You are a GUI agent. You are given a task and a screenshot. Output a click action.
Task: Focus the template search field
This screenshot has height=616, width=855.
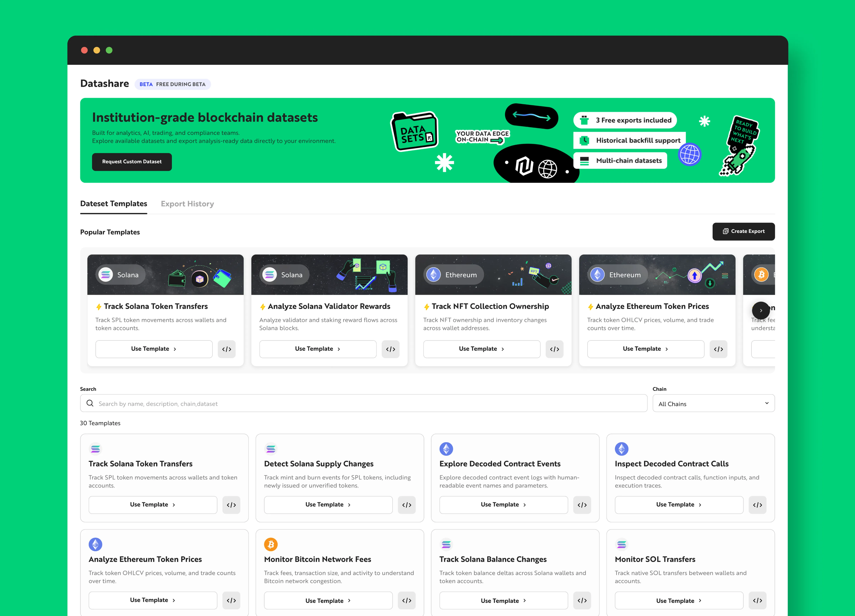(x=364, y=403)
